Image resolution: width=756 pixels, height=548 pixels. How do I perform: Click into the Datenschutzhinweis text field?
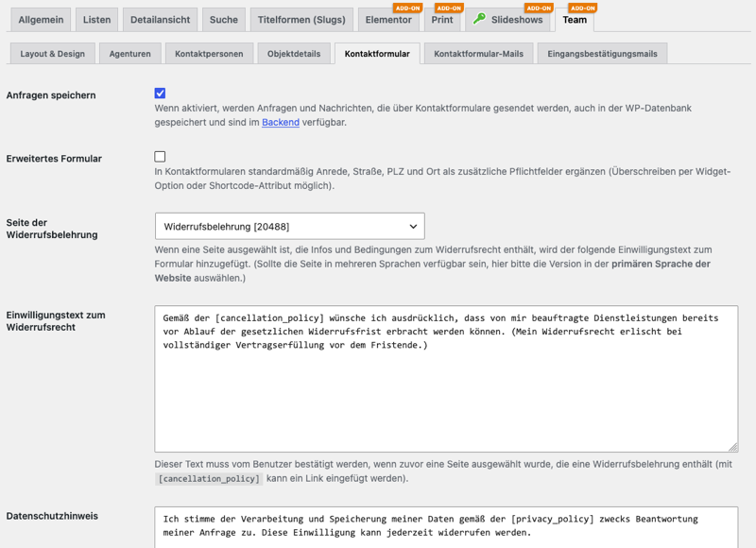click(x=446, y=527)
